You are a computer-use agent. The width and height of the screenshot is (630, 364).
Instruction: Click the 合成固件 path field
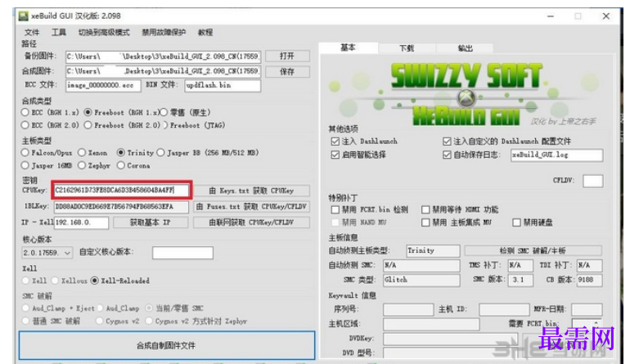click(163, 71)
